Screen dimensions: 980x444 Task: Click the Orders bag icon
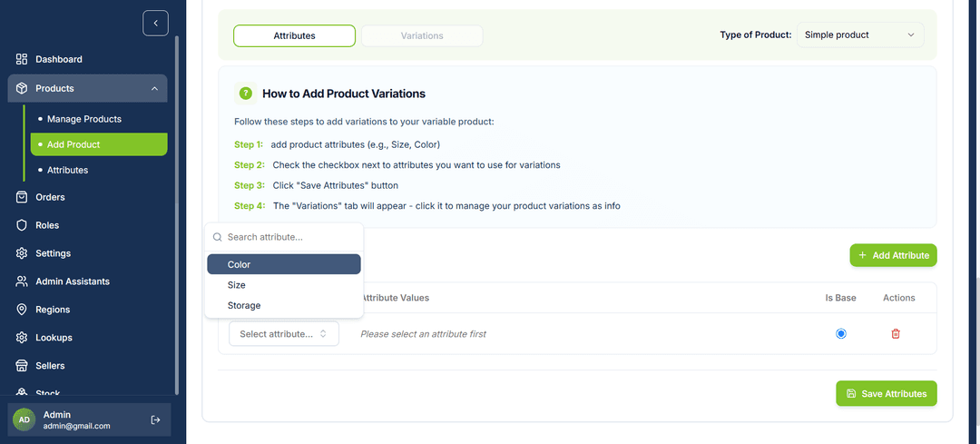[22, 197]
